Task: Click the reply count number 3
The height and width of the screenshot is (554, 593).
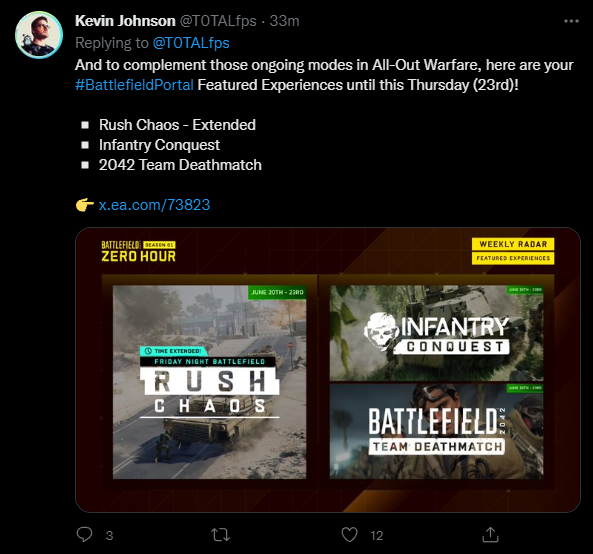Action: (109, 535)
